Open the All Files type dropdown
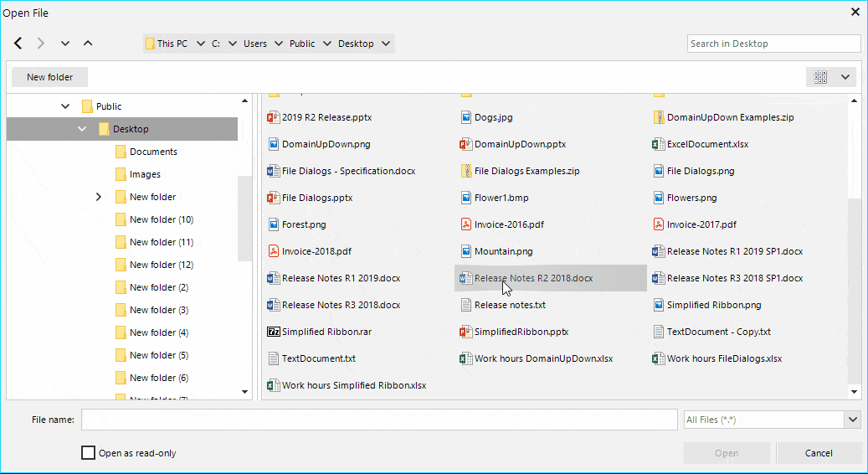Viewport: 868px width, 474px height. point(852,420)
